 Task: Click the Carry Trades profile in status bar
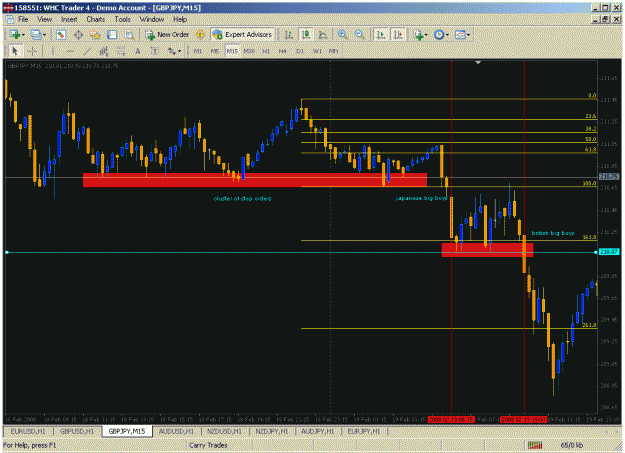pyautogui.click(x=208, y=445)
